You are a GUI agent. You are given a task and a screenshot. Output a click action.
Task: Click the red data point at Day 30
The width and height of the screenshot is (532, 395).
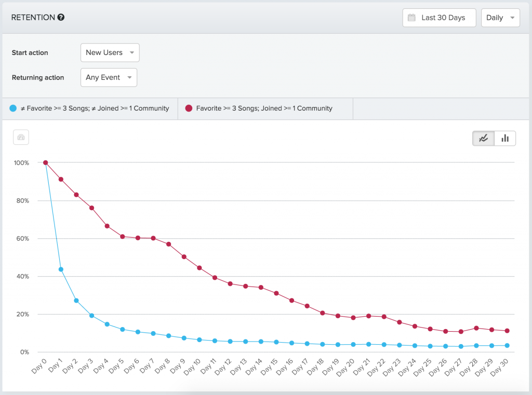pos(507,331)
